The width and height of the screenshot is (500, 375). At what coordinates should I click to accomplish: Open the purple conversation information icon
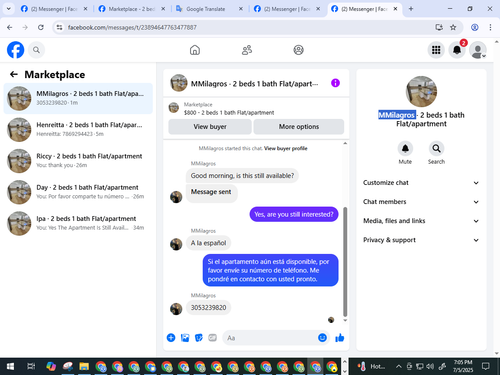point(335,83)
